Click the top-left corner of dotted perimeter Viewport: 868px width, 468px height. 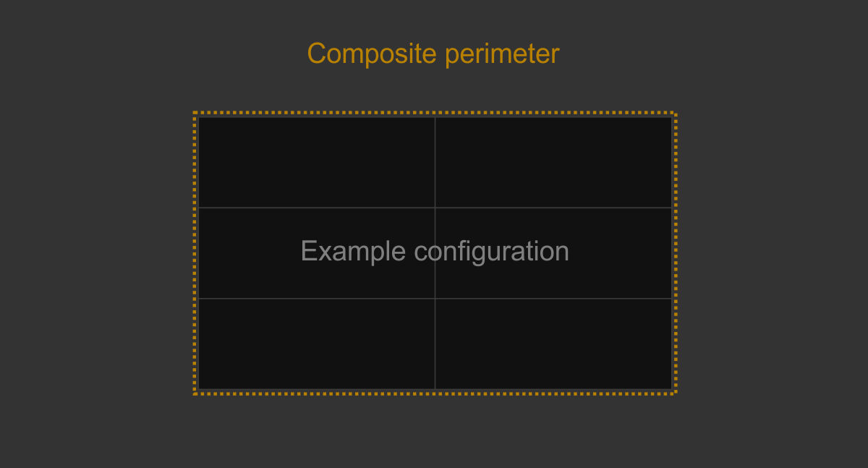[195, 113]
